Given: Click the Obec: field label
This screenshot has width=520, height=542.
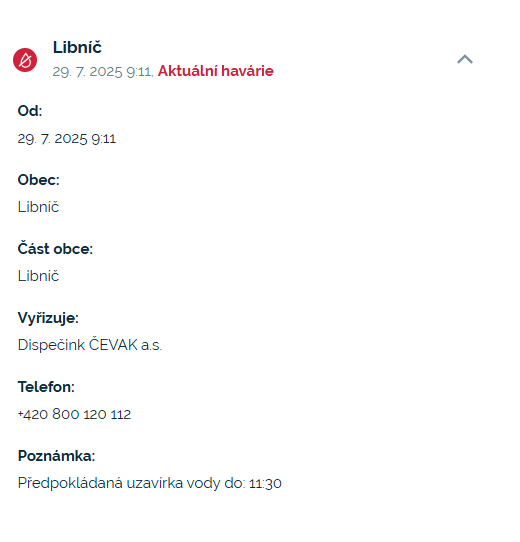Looking at the screenshot, I should 39,180.
